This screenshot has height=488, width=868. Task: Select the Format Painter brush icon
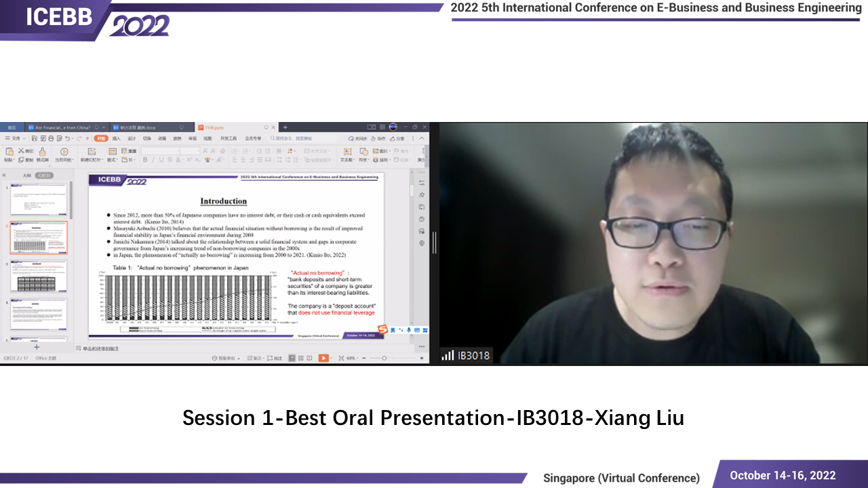tap(43, 152)
